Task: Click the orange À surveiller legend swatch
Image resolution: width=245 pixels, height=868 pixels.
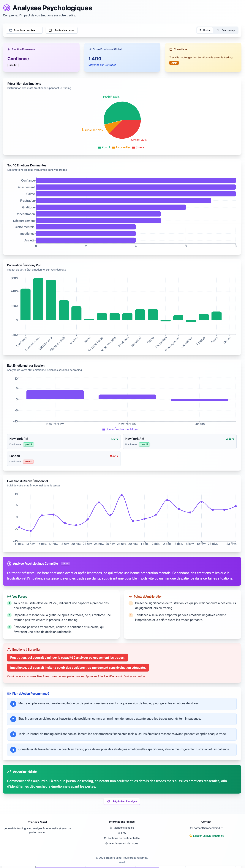Action: click(113, 148)
